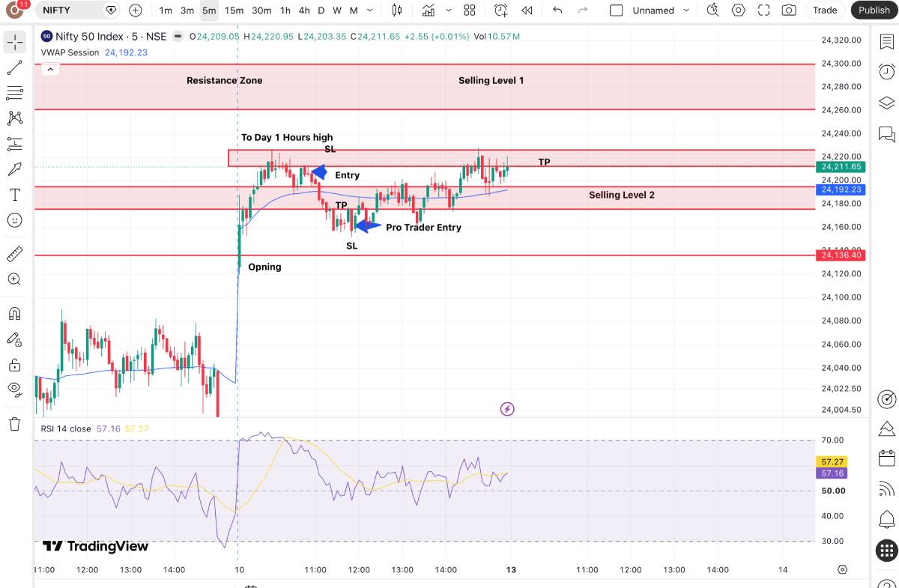Select the Text drawing tool
The height and width of the screenshot is (588, 899).
(x=15, y=195)
